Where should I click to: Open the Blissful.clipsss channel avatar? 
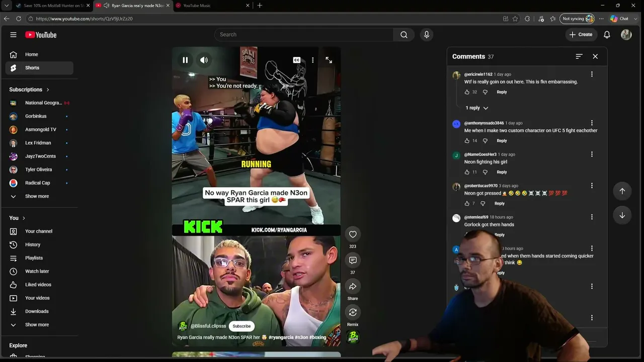pyautogui.click(x=183, y=326)
